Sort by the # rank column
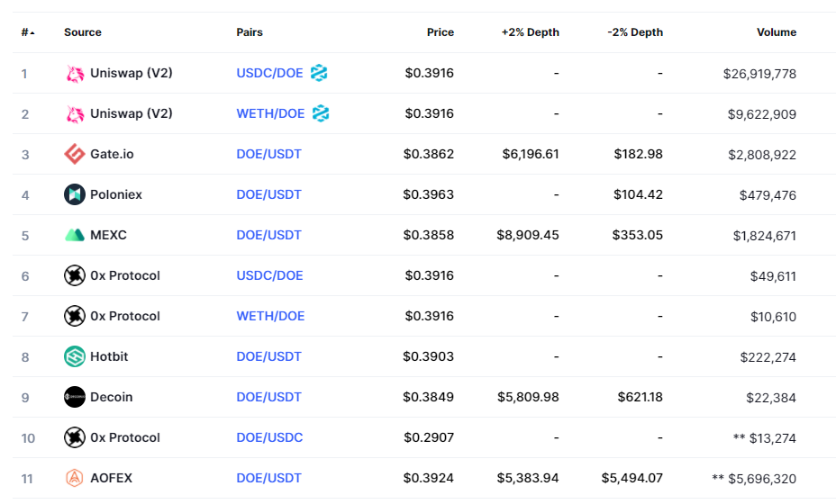The height and width of the screenshot is (504, 836). [28, 32]
